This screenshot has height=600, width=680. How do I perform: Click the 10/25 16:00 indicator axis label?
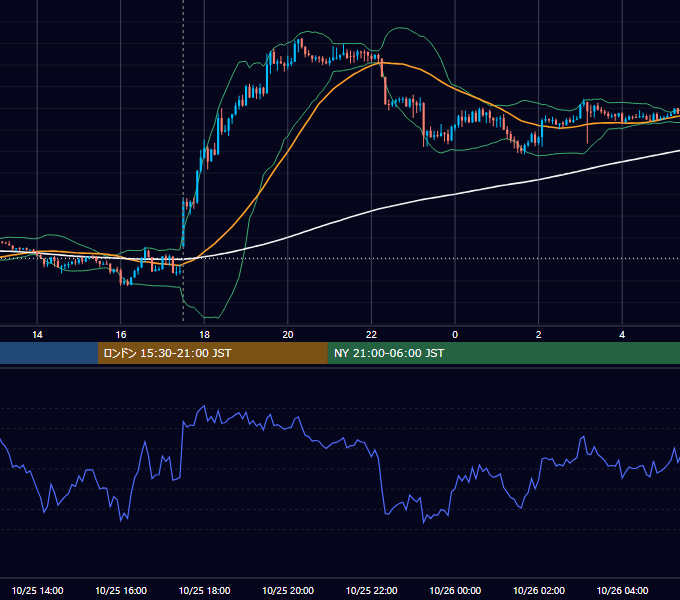coord(121,590)
